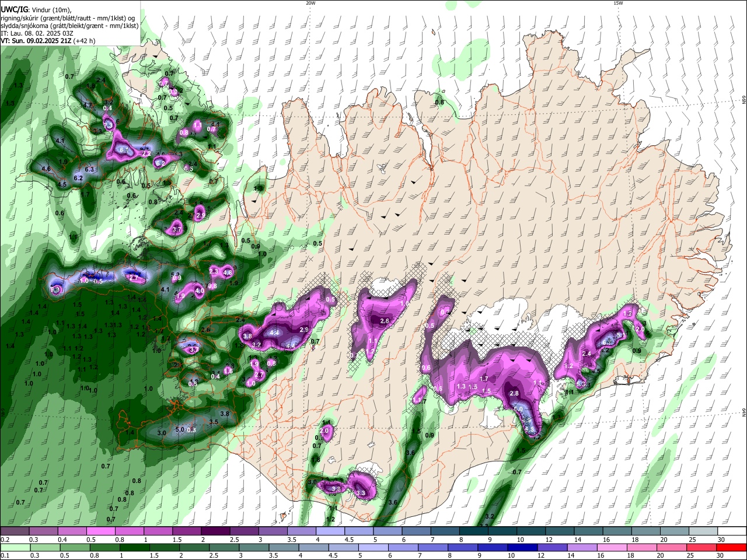Viewport: 747px width, 560px height.
Task: Click the 3.5 rain value in the southwest
Action: (x=214, y=422)
